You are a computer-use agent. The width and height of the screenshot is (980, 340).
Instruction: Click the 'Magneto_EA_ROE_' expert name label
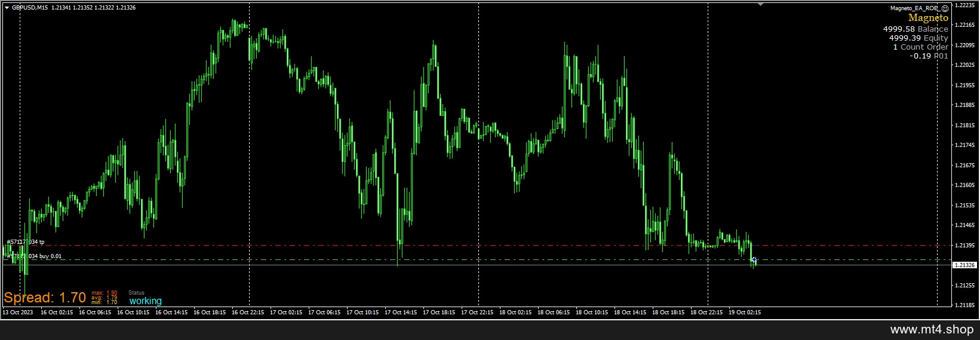coord(915,8)
